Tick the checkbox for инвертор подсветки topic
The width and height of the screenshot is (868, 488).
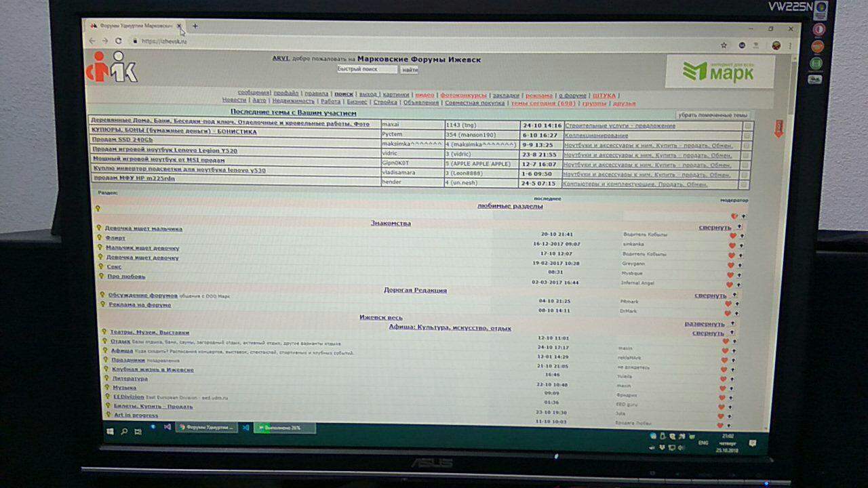pyautogui.click(x=745, y=175)
